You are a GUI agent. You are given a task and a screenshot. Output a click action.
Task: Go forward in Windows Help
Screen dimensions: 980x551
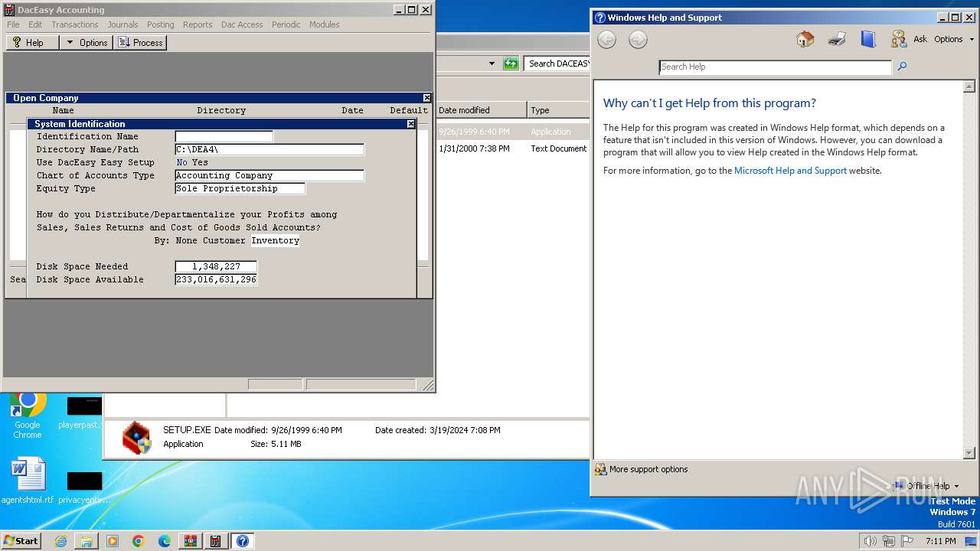pyautogui.click(x=638, y=40)
